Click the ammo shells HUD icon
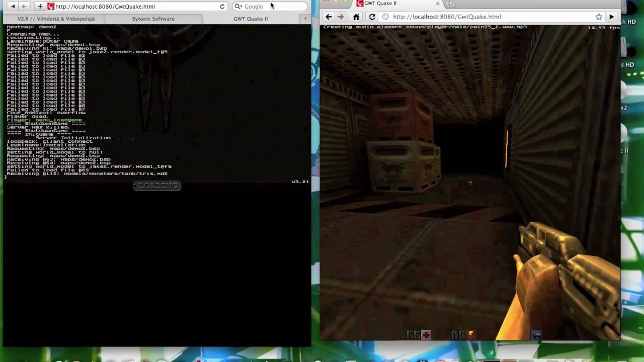This screenshot has width=644, height=362. point(471,335)
